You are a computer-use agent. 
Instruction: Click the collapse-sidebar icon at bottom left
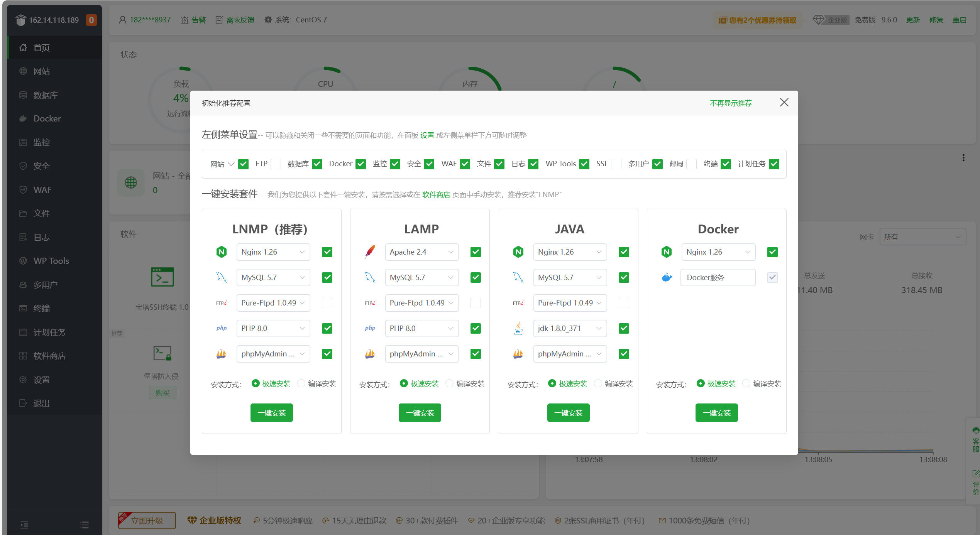pyautogui.click(x=24, y=525)
